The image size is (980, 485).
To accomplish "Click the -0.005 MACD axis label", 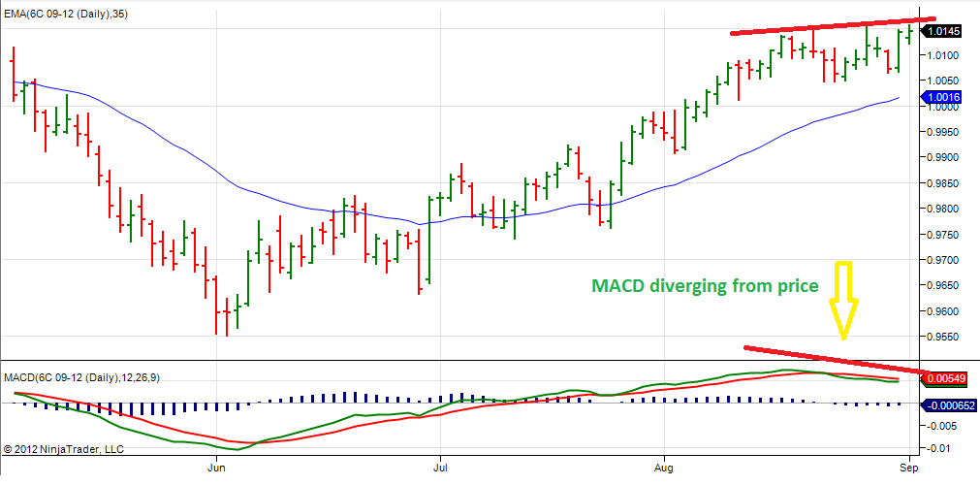I will (x=942, y=427).
